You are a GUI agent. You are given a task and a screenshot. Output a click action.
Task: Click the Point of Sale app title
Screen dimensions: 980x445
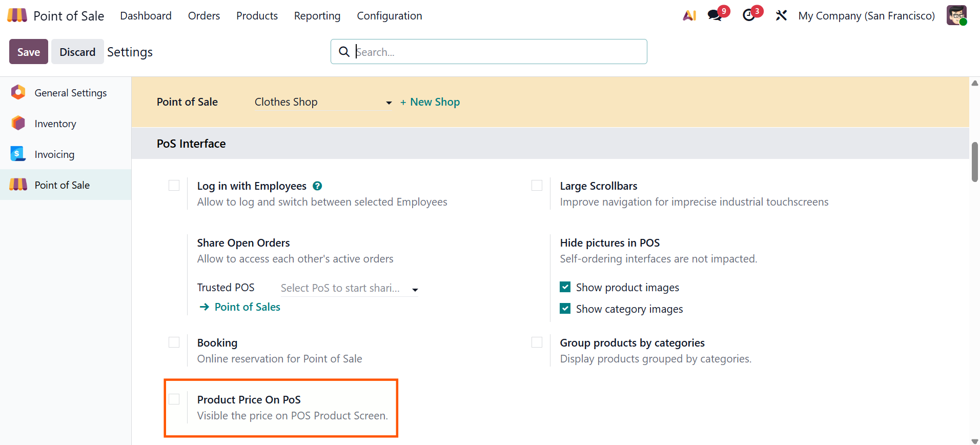point(69,16)
